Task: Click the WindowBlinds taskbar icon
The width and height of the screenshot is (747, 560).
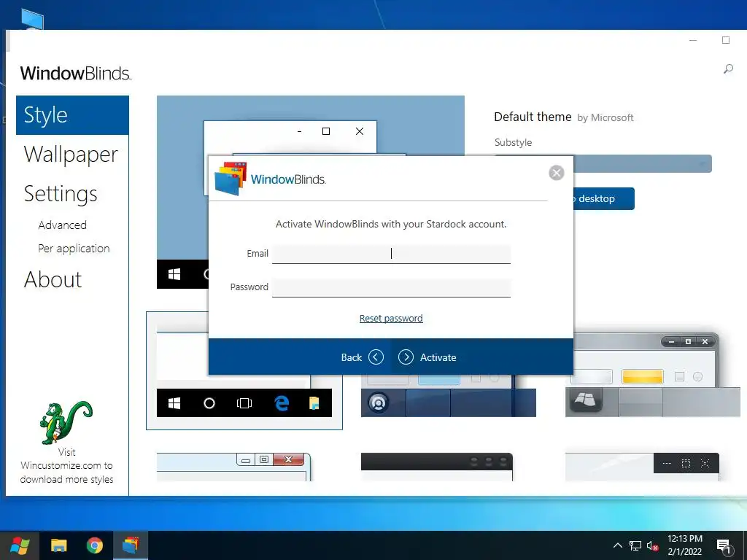Action: click(131, 545)
